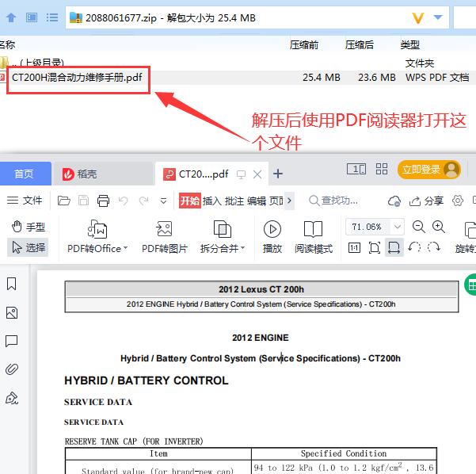Click the zoom percentage field 71.06%
Viewport: 476px width, 474px height.
[367, 227]
